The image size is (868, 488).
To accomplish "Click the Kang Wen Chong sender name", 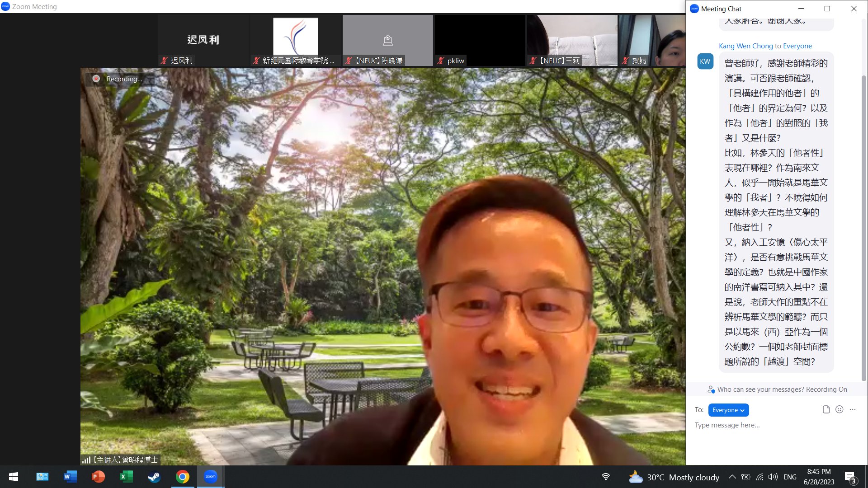I will tap(745, 46).
